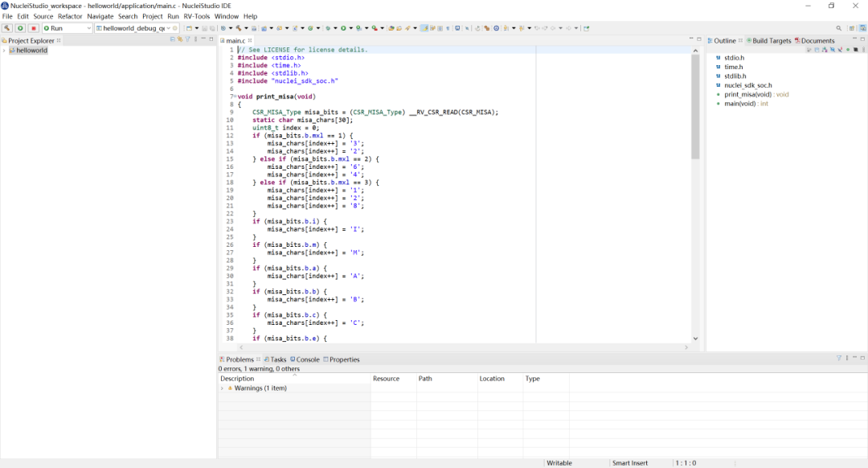Jump to print_misa(void) in the Outline
The width and height of the screenshot is (868, 468).
click(756, 95)
